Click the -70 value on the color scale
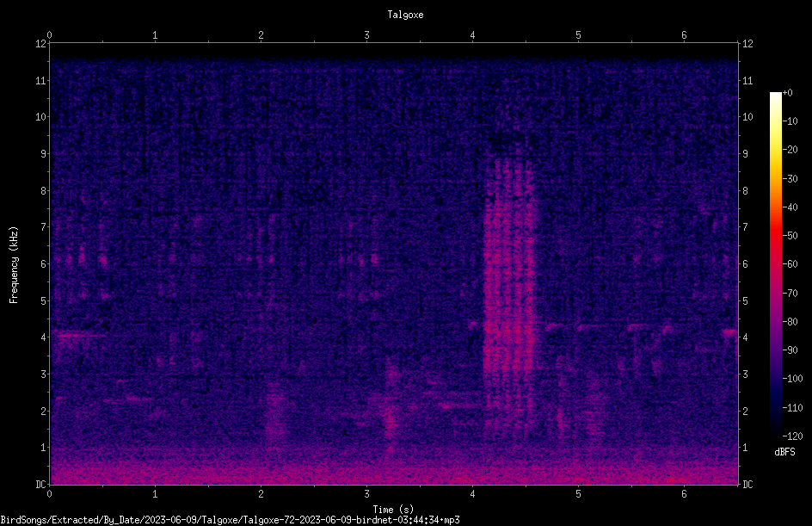The height and width of the screenshot is (526, 812). [790, 294]
